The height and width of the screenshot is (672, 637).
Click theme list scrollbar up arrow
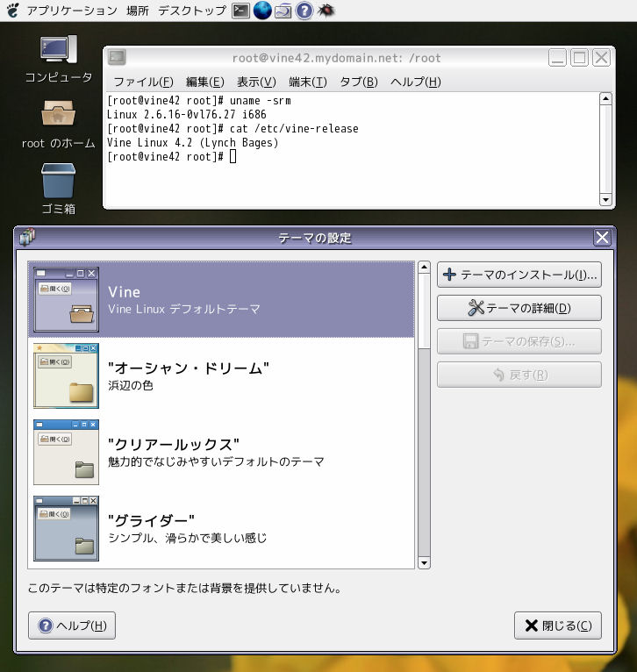point(424,267)
